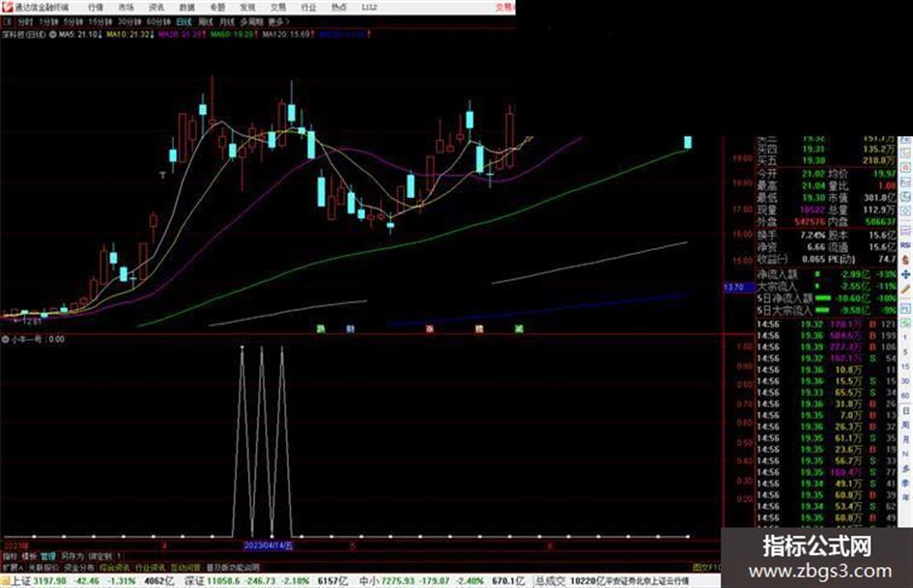The image size is (913, 588).
Task: Open the 综合资讯 tab
Action: (x=115, y=567)
